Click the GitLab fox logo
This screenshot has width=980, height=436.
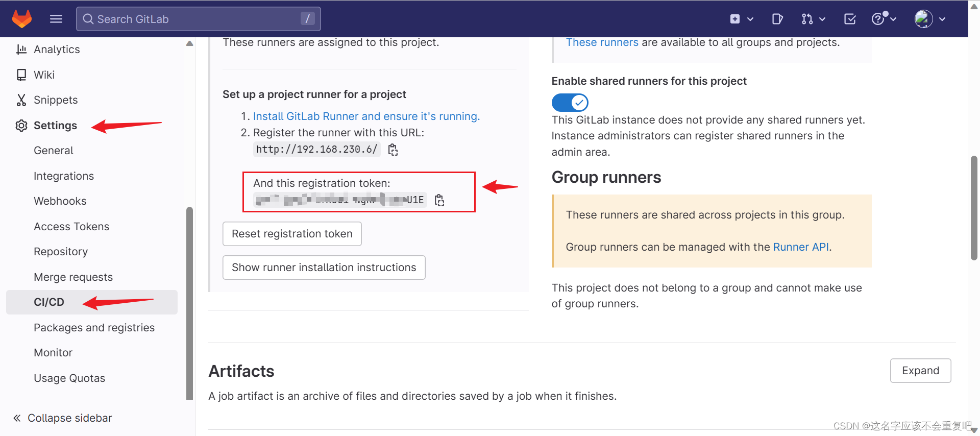pos(22,19)
